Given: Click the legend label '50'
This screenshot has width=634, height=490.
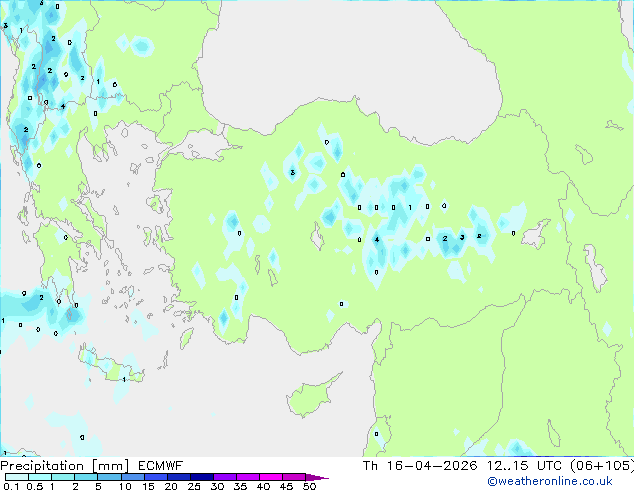Looking at the screenshot, I should click(x=309, y=486).
